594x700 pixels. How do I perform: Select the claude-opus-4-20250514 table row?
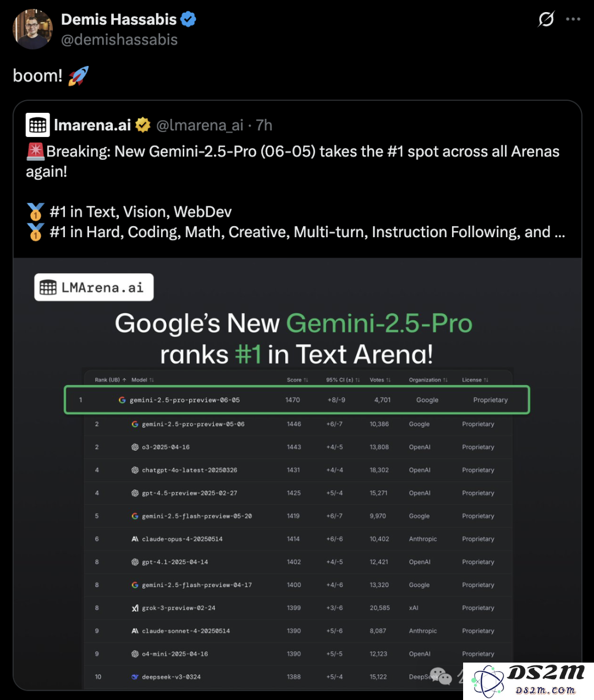[x=298, y=539]
